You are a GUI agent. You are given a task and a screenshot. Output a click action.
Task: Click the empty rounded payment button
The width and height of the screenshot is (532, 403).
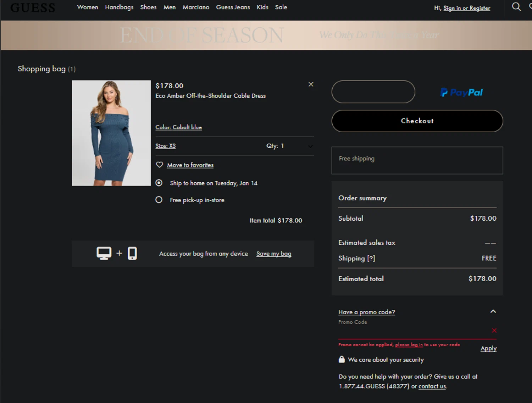373,92
